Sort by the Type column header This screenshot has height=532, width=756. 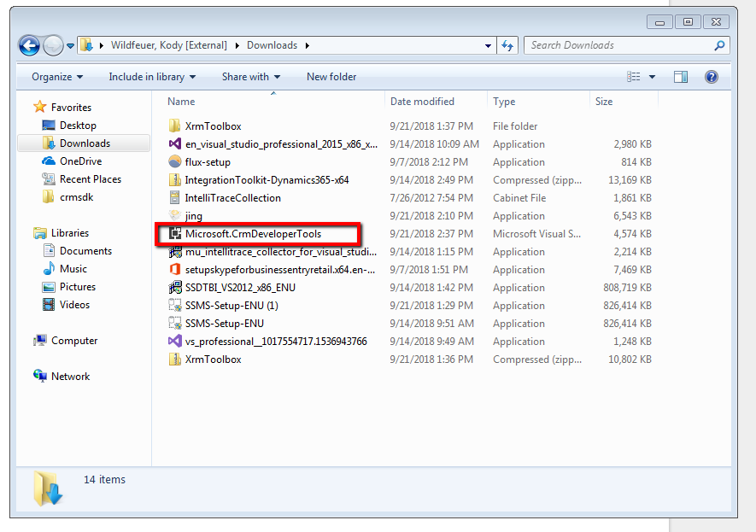pos(504,102)
